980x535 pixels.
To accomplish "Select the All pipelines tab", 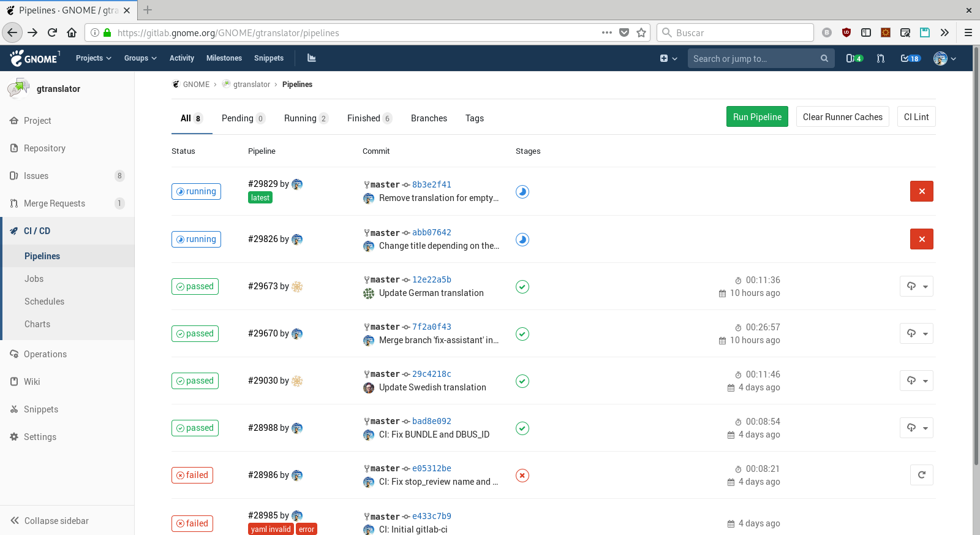I will [192, 118].
